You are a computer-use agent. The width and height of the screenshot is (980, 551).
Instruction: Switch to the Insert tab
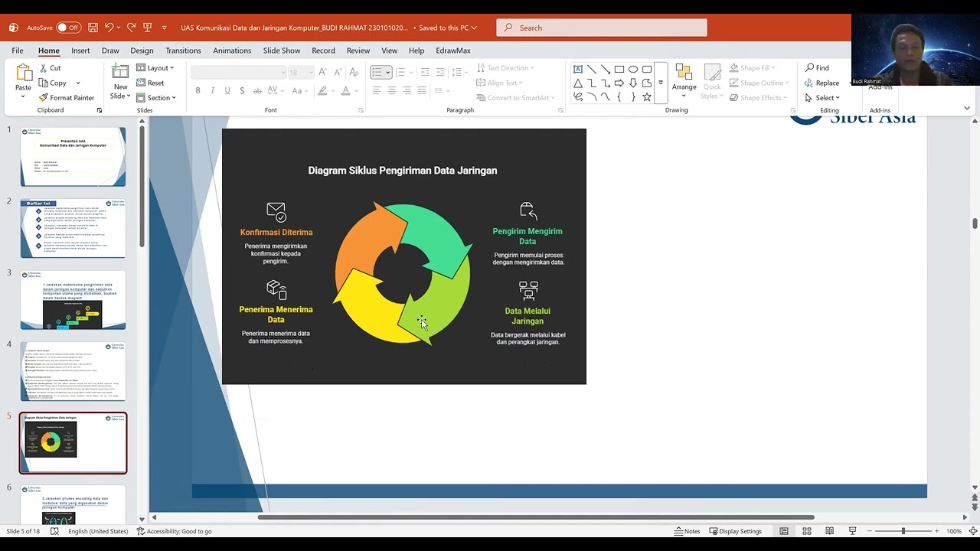coord(80,51)
